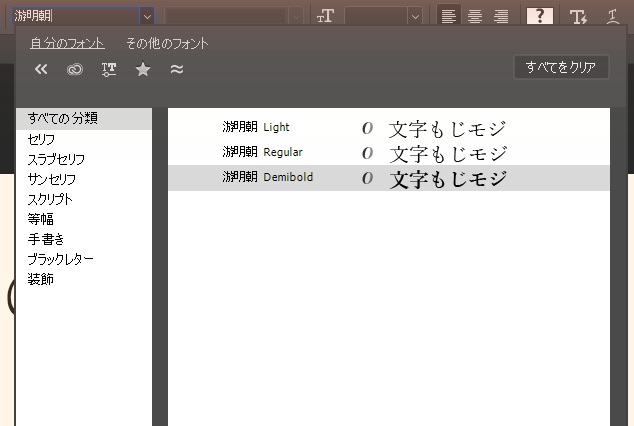Click the text color swatch with question mark
This screenshot has width=634, height=426.
click(x=540, y=16)
